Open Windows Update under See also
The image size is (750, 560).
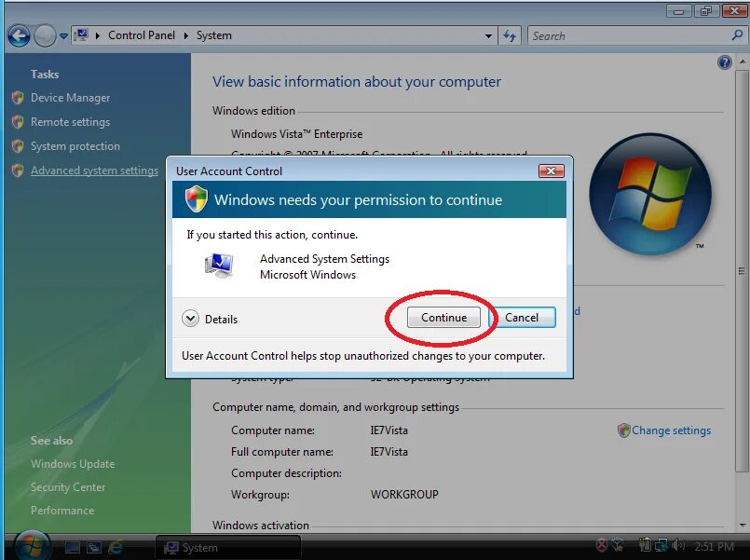(73, 464)
